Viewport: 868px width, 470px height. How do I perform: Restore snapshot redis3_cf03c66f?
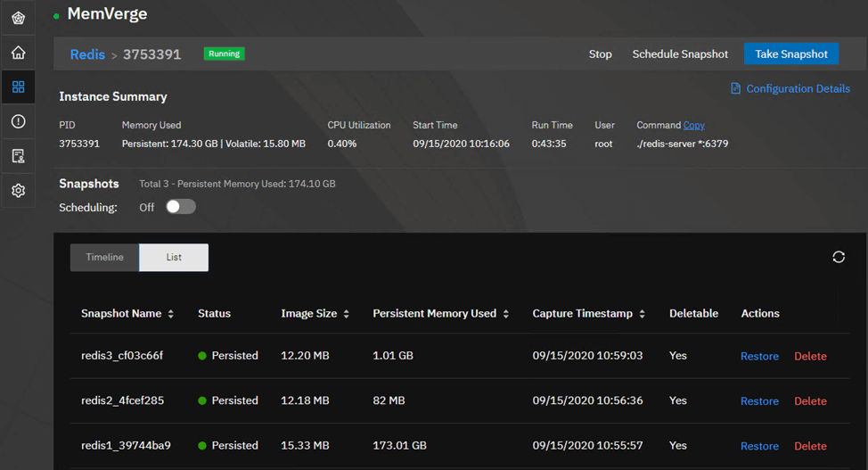coord(759,357)
